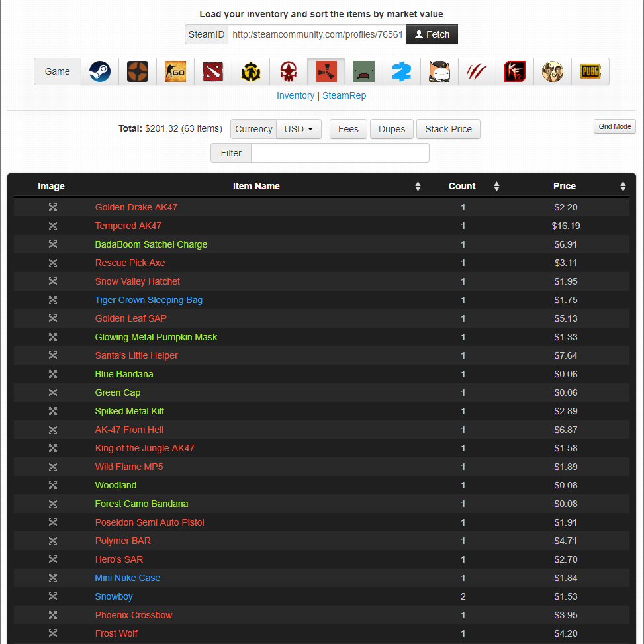
Task: Sort the table by Price column
Action: pyautogui.click(x=565, y=186)
